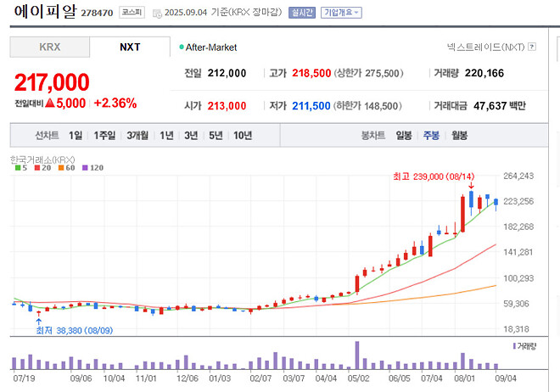The width and height of the screenshot is (560, 392).
Task: Click the 실시간 real-time badge
Action: coord(300,13)
